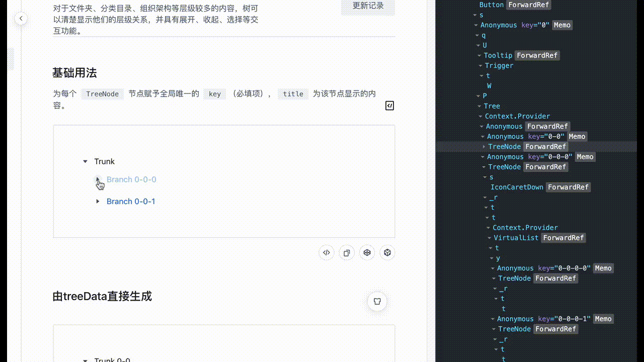644x362 pixels.
Task: Copy the demo code using copy icon
Action: click(x=346, y=252)
